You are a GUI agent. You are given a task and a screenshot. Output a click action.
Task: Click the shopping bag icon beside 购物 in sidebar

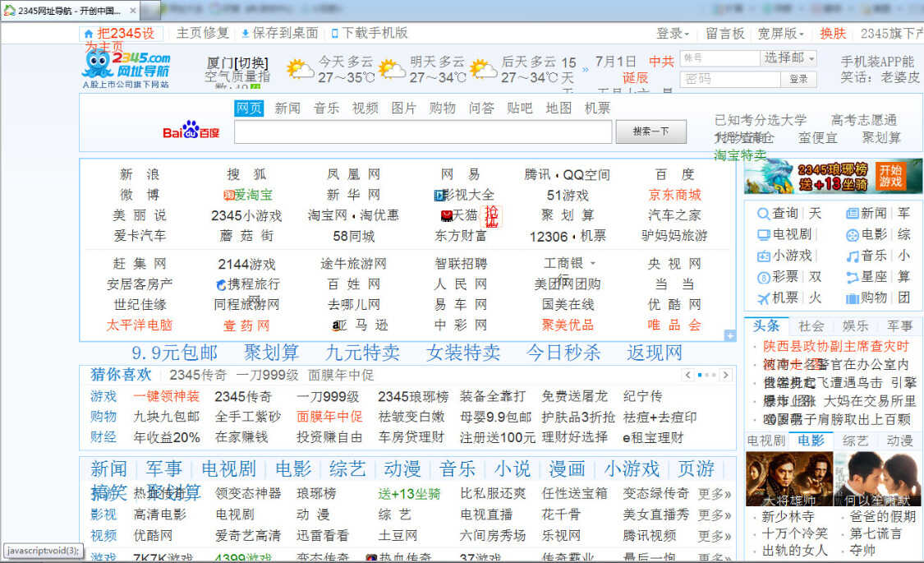[x=852, y=299]
